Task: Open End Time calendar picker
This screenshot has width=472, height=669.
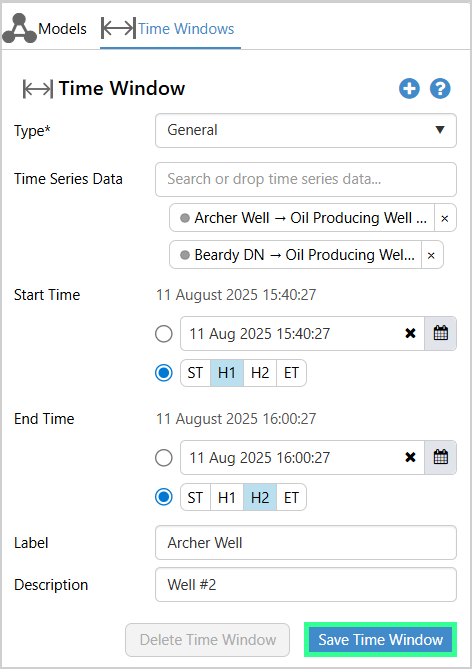Action: 440,457
